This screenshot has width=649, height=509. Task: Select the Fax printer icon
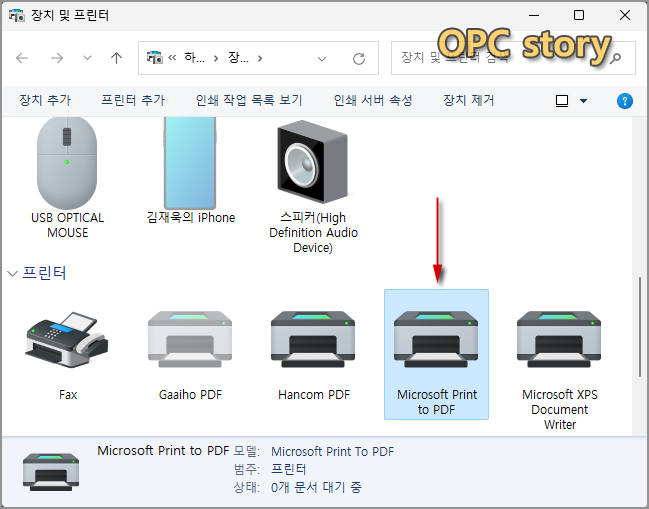pos(67,339)
